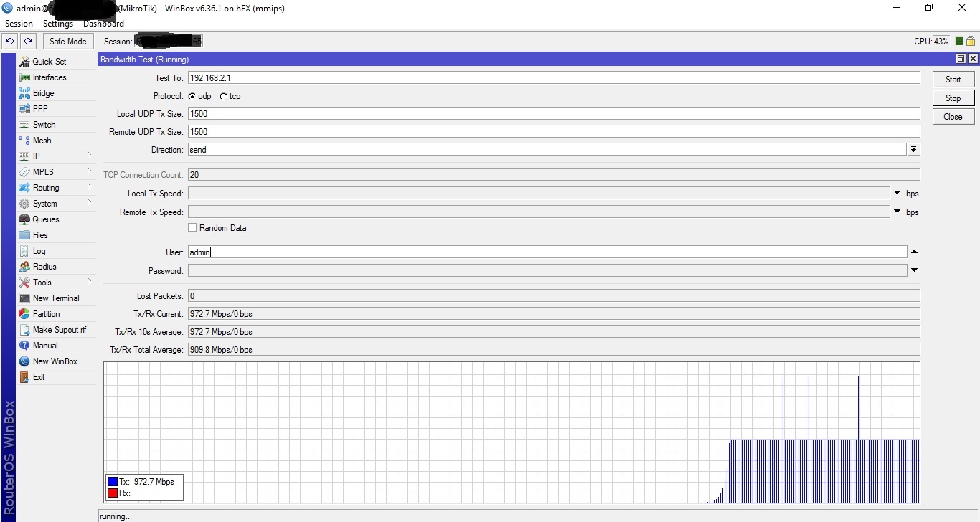Click the Exit door icon

point(24,377)
